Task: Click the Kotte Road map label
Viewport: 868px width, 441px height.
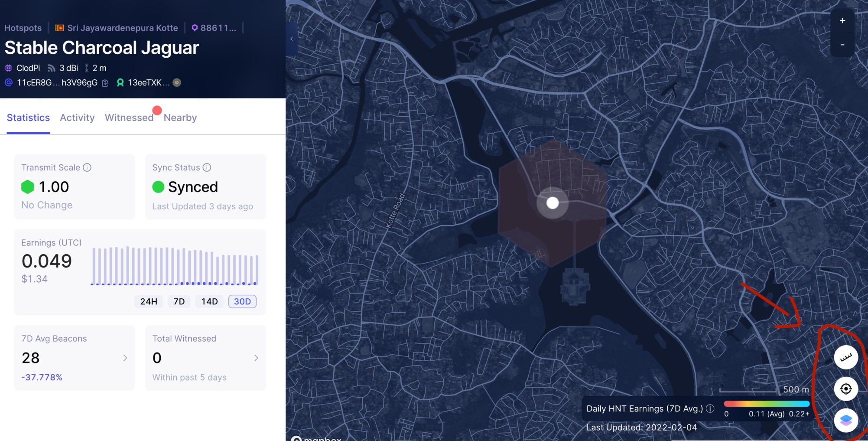Action: (x=395, y=210)
